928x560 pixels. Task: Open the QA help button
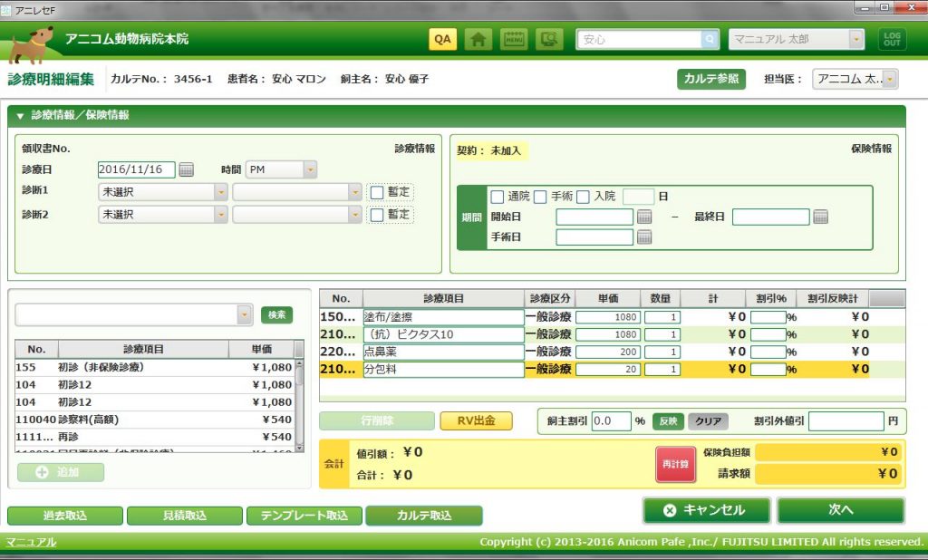pyautogui.click(x=442, y=39)
